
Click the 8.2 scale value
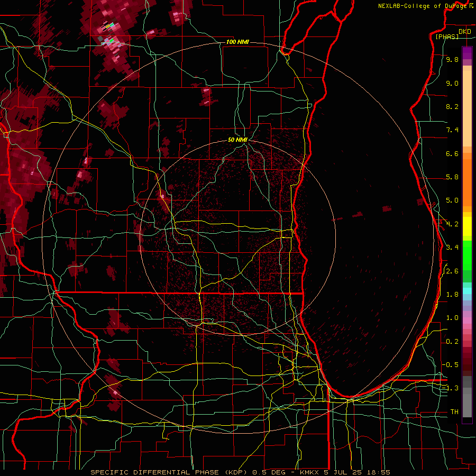click(452, 106)
